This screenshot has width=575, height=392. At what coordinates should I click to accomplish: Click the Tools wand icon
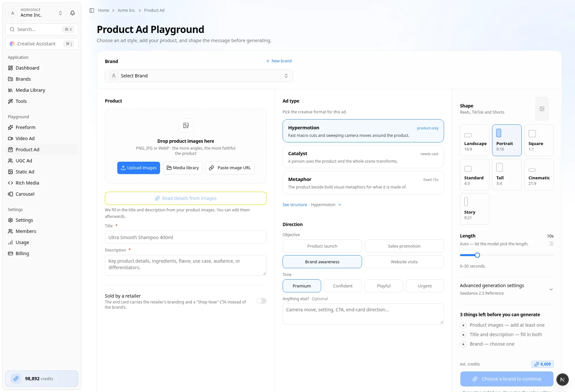(10, 101)
